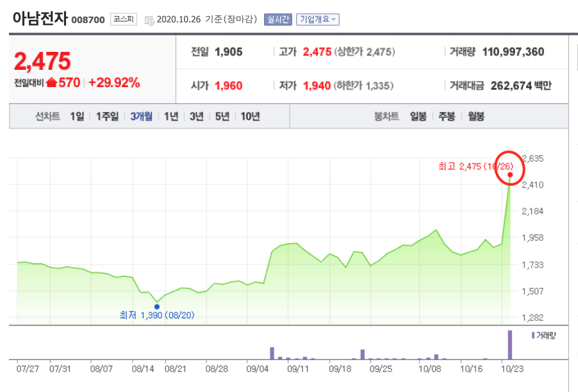The image size is (578, 392).
Task: Click the 상한가 2,475 limit text
Action: coord(365,52)
